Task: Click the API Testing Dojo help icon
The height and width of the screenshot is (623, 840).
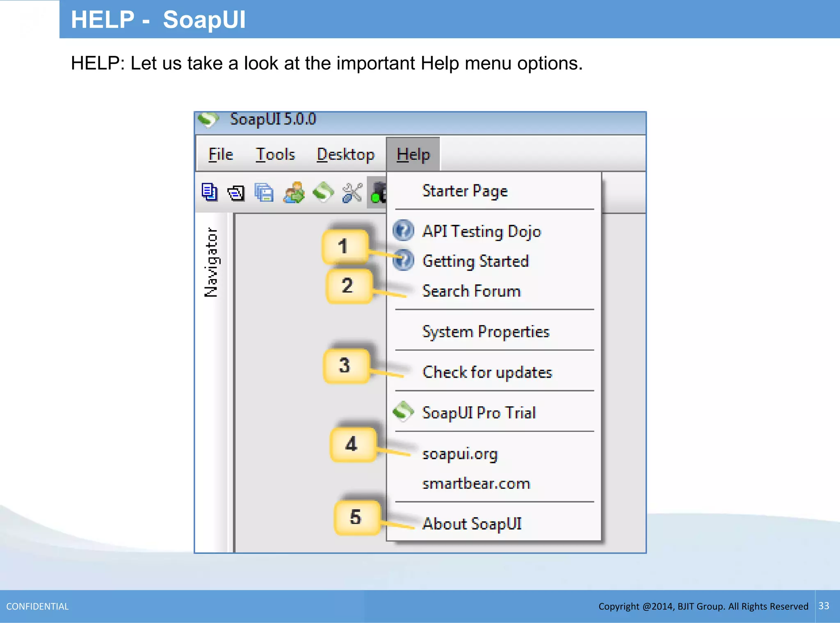Action: point(403,231)
